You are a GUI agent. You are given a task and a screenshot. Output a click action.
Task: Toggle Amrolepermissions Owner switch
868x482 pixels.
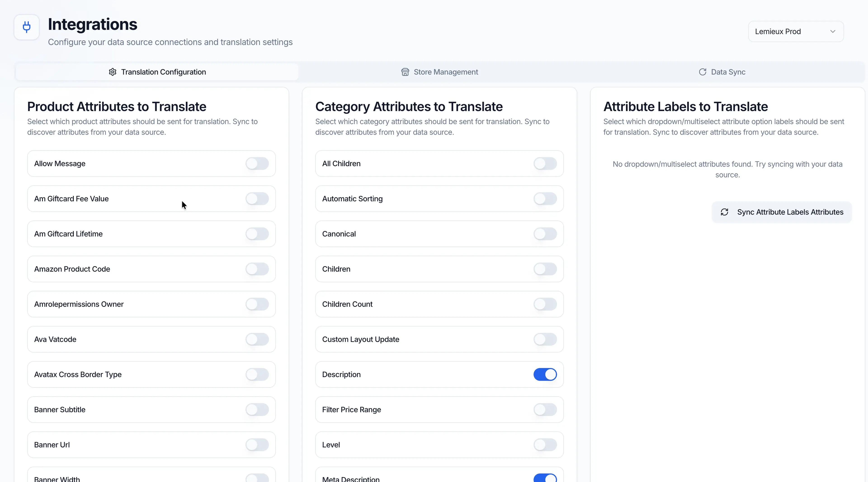tap(257, 304)
